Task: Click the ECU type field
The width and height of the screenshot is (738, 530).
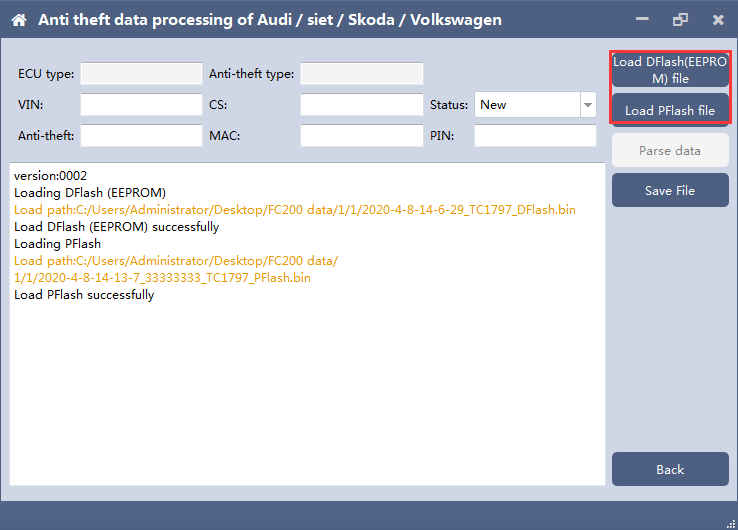Action: tap(141, 73)
